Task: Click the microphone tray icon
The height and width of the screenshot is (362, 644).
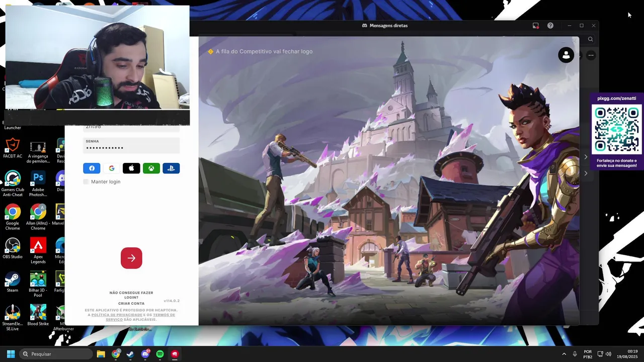Action: tap(575, 354)
